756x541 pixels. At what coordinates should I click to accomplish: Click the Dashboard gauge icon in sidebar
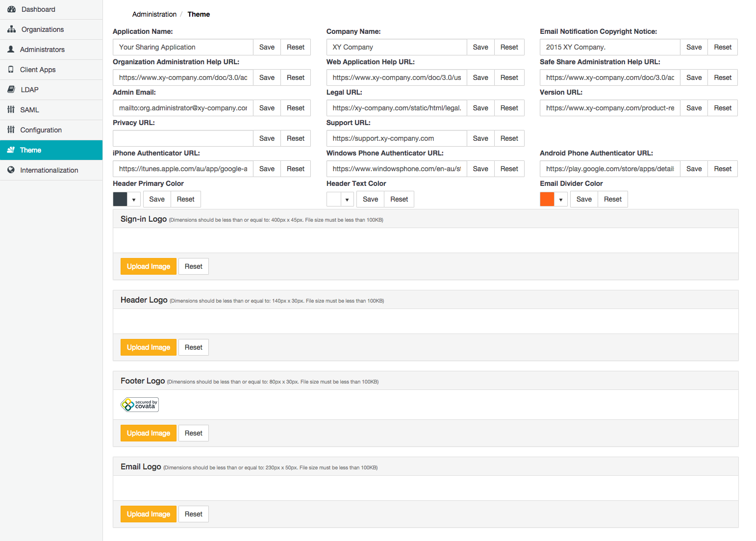pyautogui.click(x=11, y=9)
